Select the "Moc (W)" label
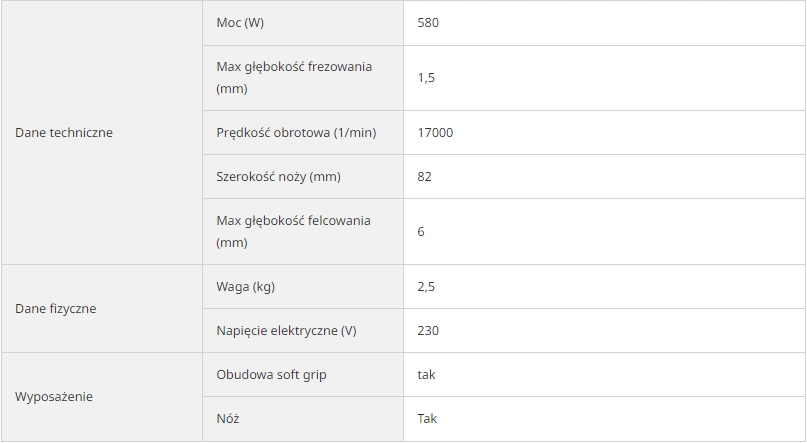Image resolution: width=807 pixels, height=443 pixels. (x=240, y=22)
